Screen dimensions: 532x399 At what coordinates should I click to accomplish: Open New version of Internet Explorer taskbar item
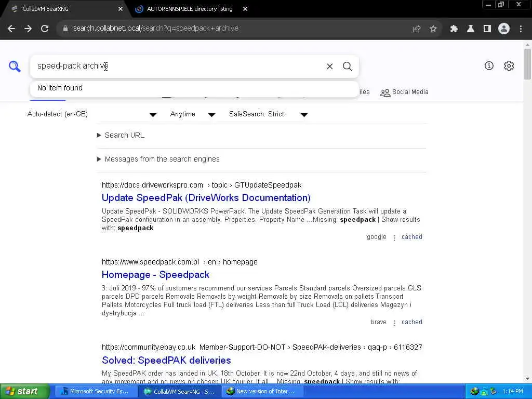tap(261, 392)
